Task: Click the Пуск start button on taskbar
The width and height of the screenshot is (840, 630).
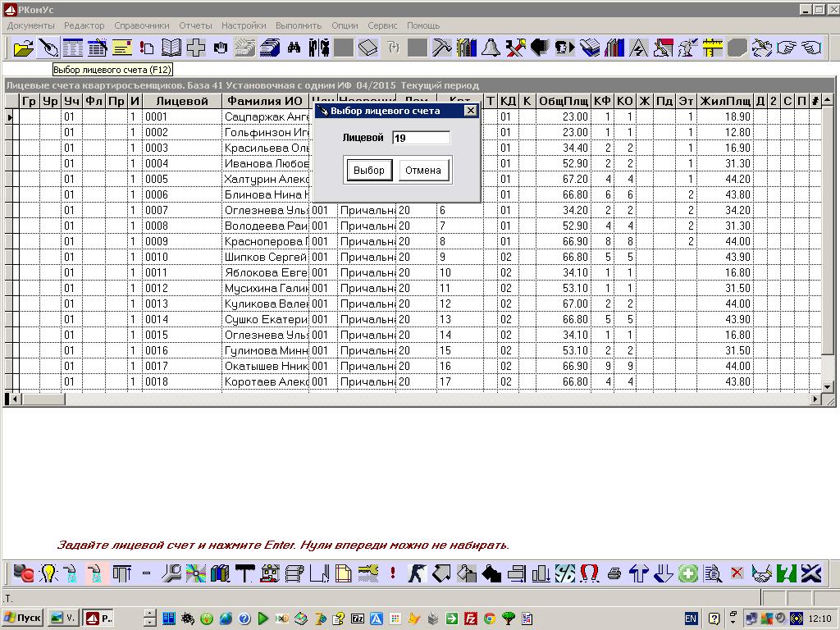Action: 22,618
